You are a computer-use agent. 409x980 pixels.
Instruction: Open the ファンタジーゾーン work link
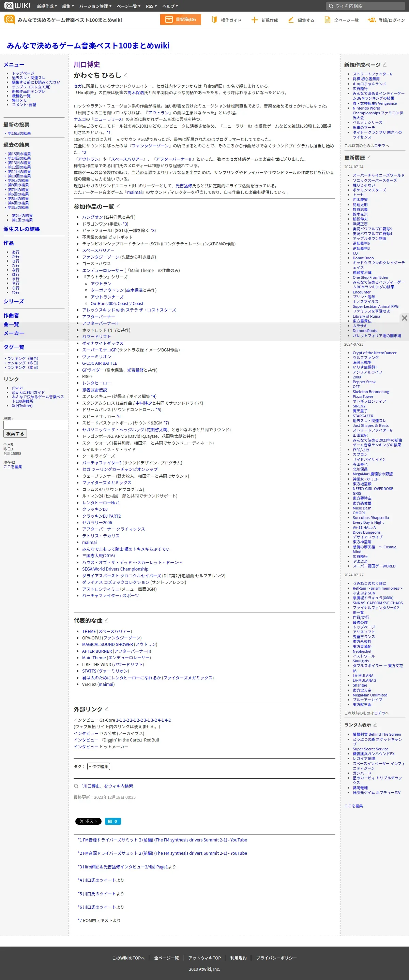(101, 257)
